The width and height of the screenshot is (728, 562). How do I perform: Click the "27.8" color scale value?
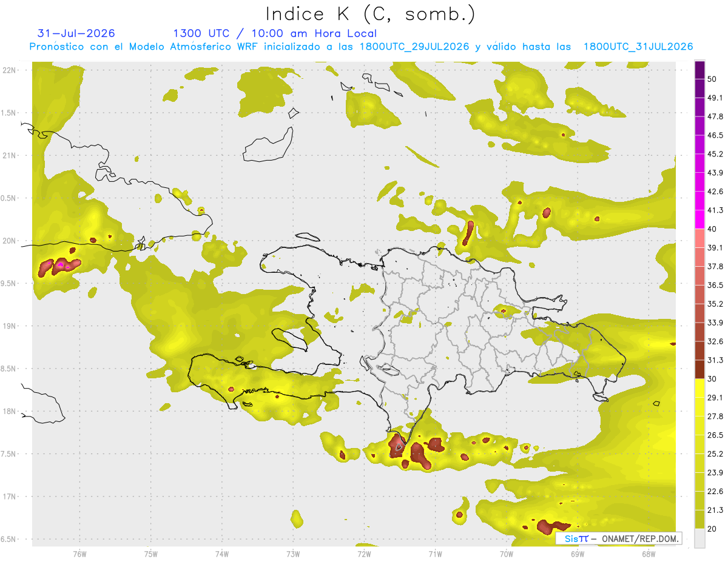pos(715,416)
